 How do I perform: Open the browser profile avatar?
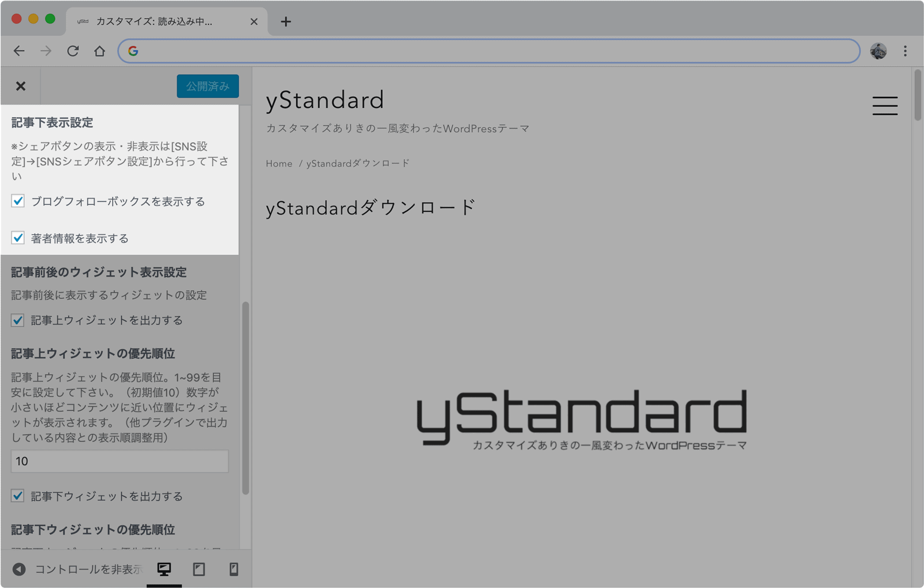point(878,51)
